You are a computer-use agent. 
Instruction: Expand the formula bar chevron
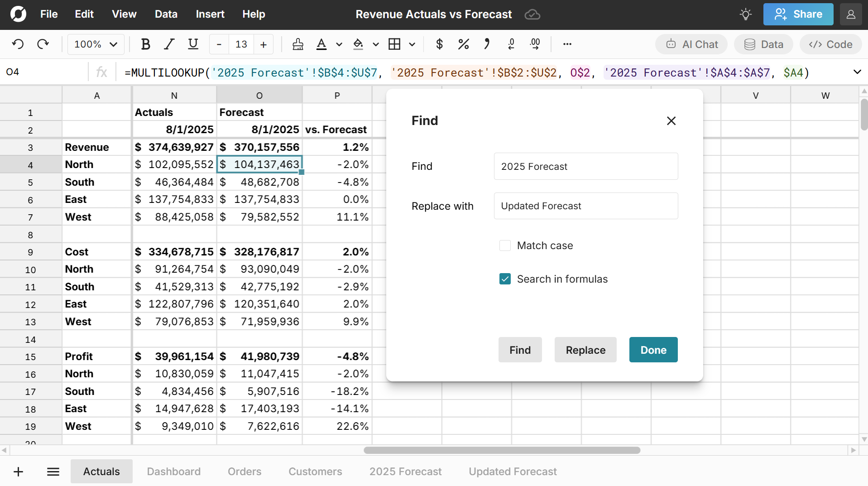[857, 72]
